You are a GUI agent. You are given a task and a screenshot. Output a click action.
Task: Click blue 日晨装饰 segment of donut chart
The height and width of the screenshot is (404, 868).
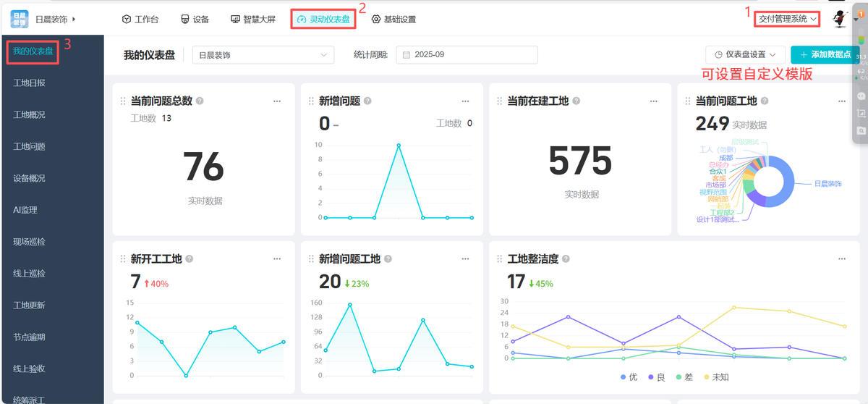[788, 181]
